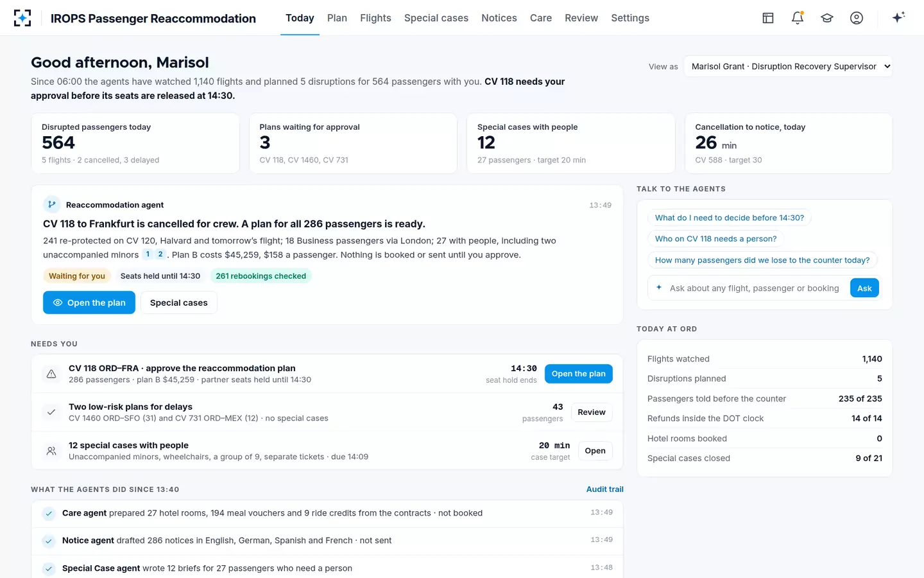This screenshot has width=924, height=578.
Task: Click the Ask button
Action: click(x=864, y=288)
